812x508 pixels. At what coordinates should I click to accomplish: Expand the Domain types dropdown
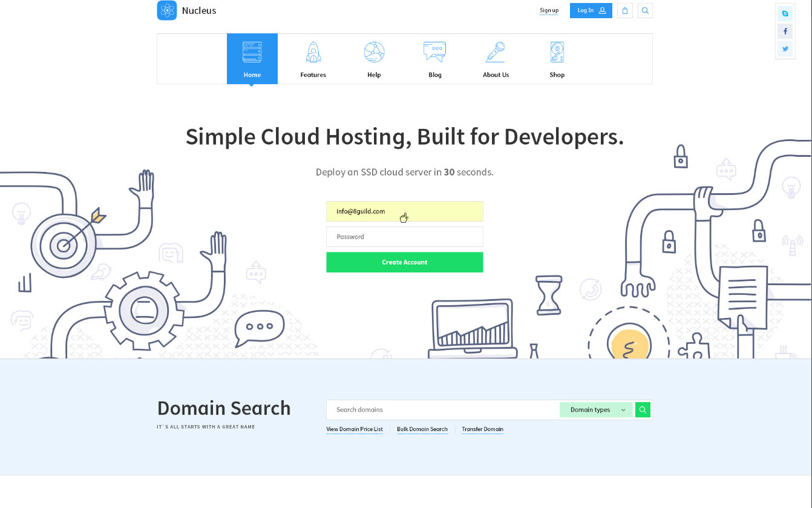596,410
